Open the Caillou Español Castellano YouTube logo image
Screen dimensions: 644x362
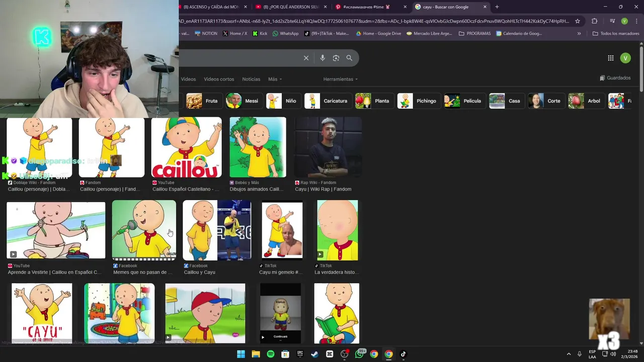click(187, 147)
